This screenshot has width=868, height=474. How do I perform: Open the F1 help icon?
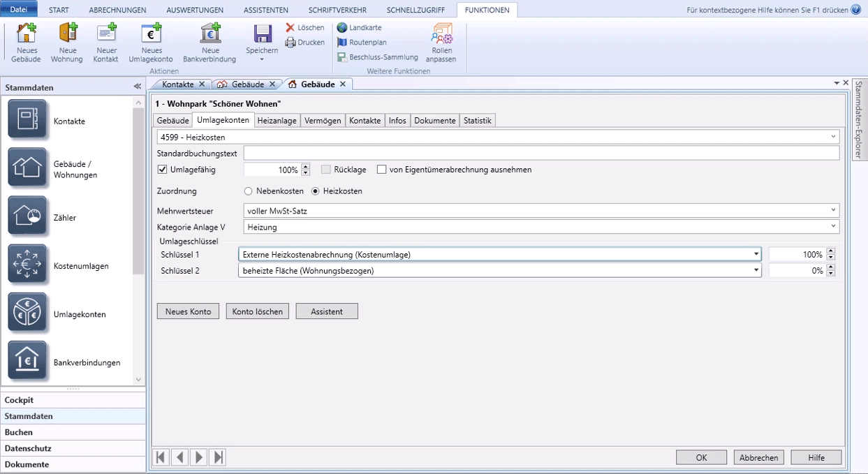click(x=856, y=10)
